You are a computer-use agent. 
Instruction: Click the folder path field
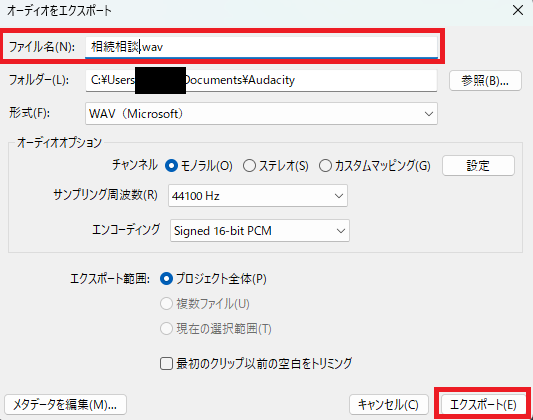pos(261,81)
